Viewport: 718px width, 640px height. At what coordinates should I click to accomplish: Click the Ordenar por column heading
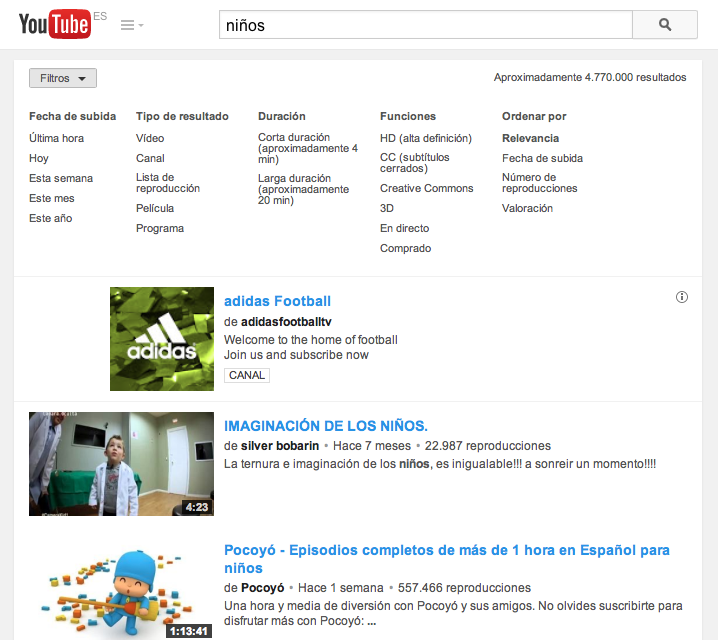(534, 116)
